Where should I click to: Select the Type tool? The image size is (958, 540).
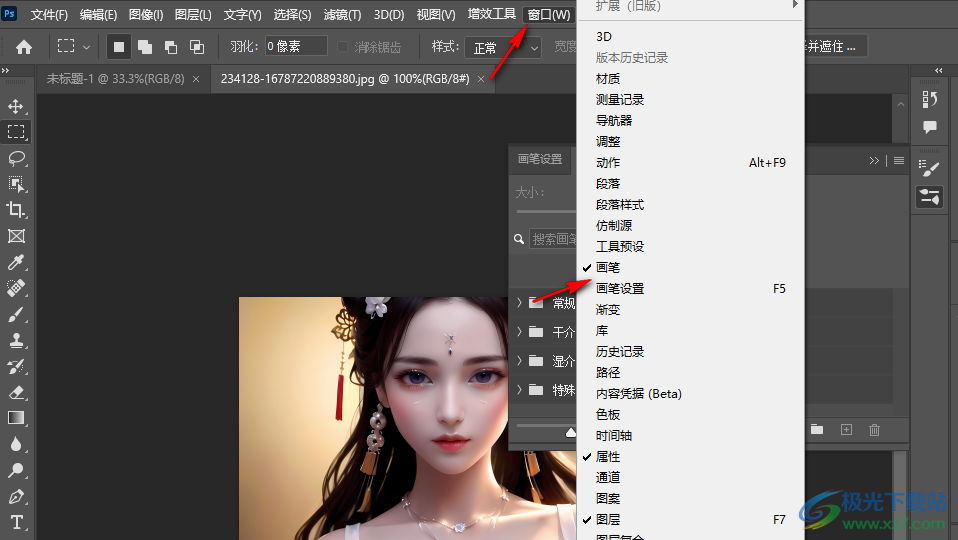16,522
